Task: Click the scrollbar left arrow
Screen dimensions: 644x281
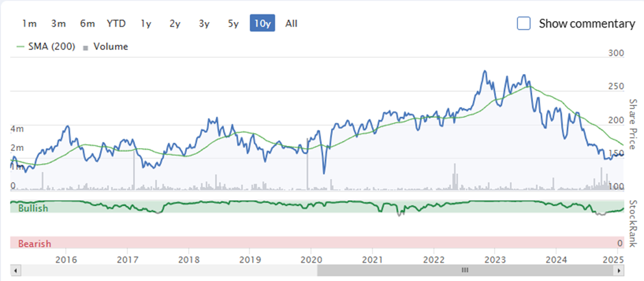Action: click(15, 270)
